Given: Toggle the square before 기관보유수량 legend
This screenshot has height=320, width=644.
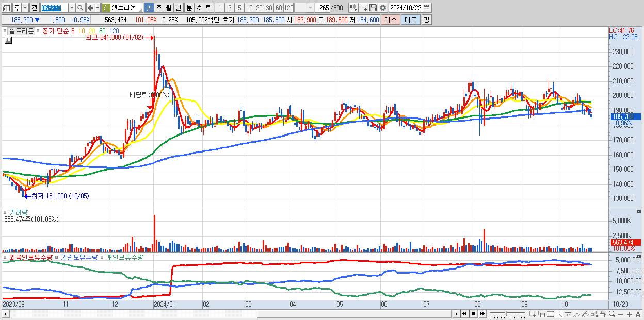Looking at the screenshot, I should click(57, 257).
